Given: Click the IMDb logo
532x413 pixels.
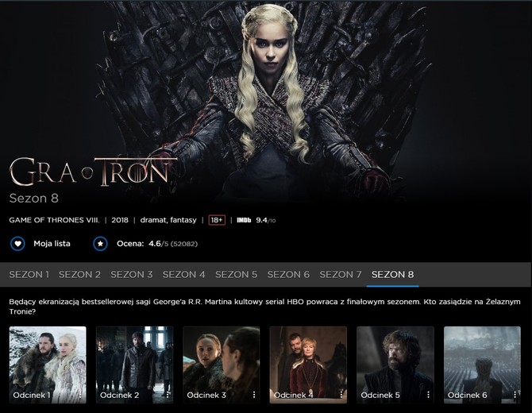Looking at the screenshot, I should click(244, 220).
